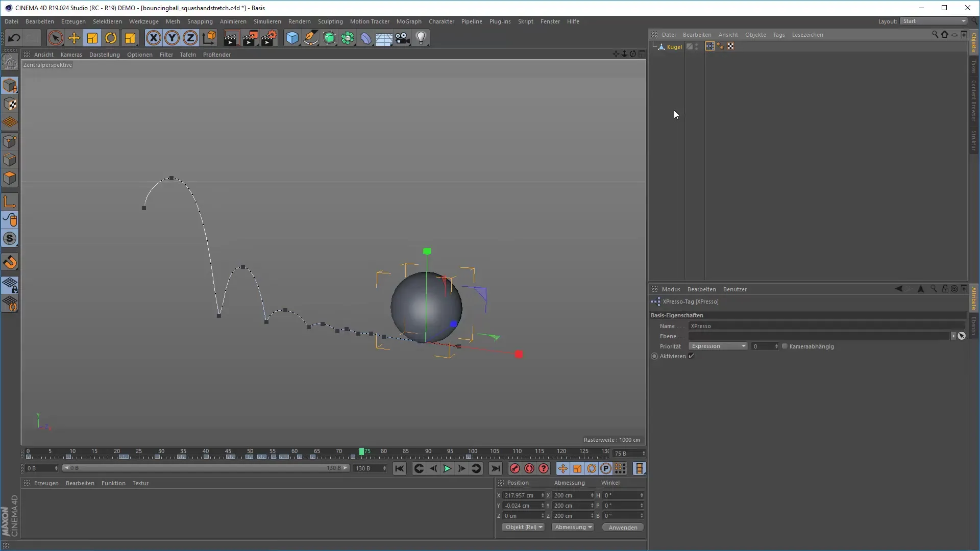Toggle Autokeying button
Image resolution: width=980 pixels, height=551 pixels.
pyautogui.click(x=529, y=468)
